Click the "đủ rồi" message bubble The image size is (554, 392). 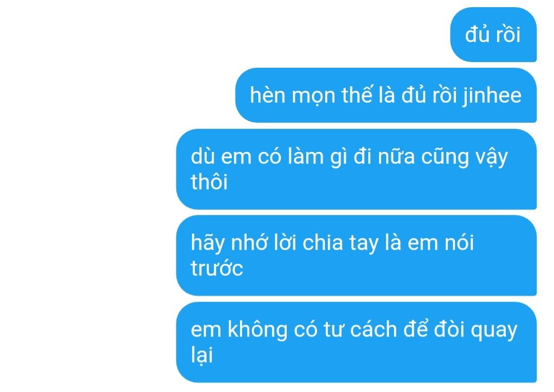[493, 35]
